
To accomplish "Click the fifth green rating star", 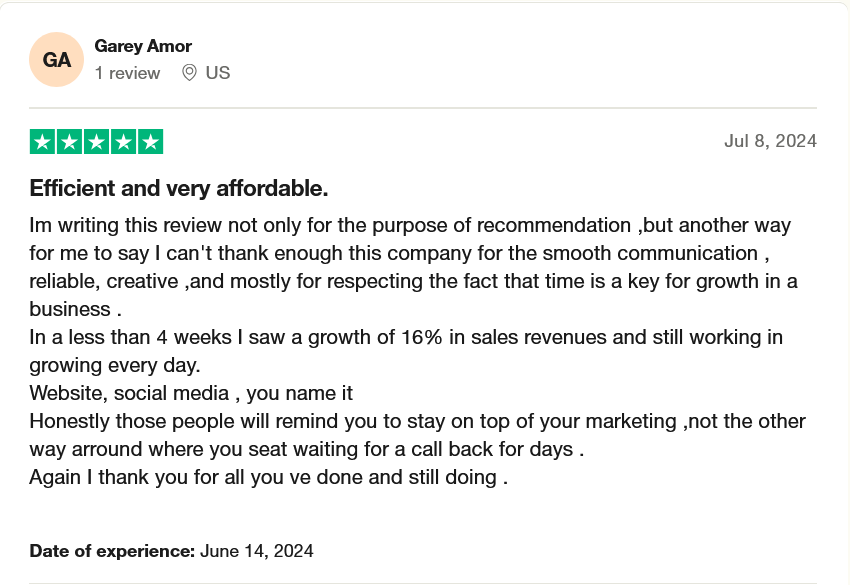I will [150, 142].
